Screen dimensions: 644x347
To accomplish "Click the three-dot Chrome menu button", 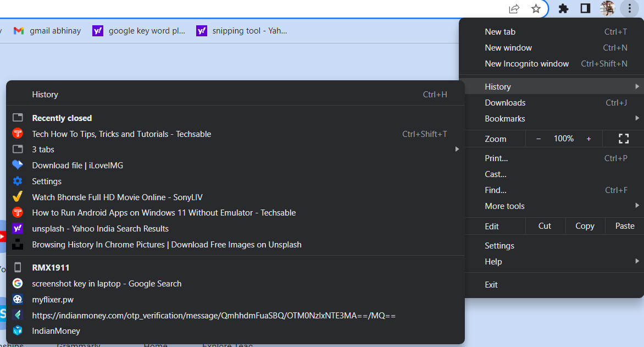I will [629, 8].
